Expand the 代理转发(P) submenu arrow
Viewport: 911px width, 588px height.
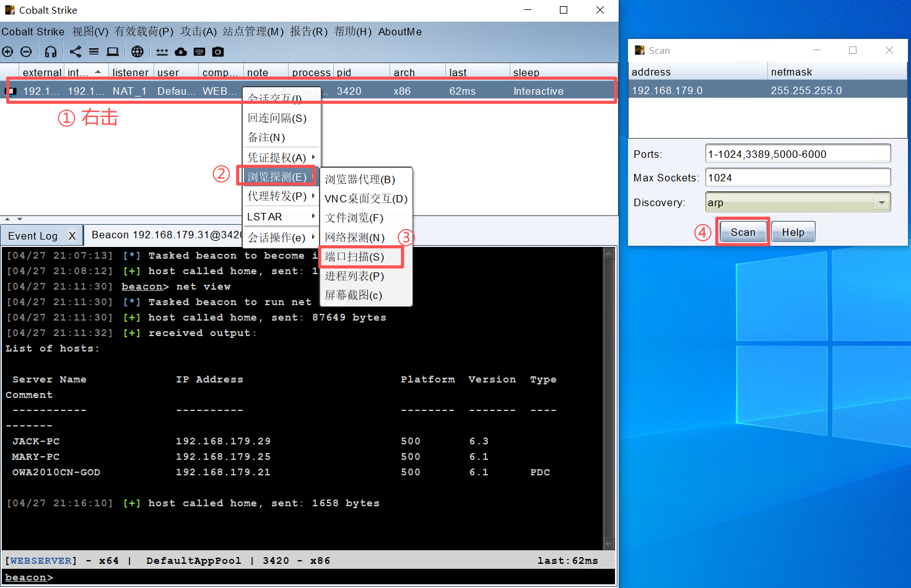[x=313, y=196]
